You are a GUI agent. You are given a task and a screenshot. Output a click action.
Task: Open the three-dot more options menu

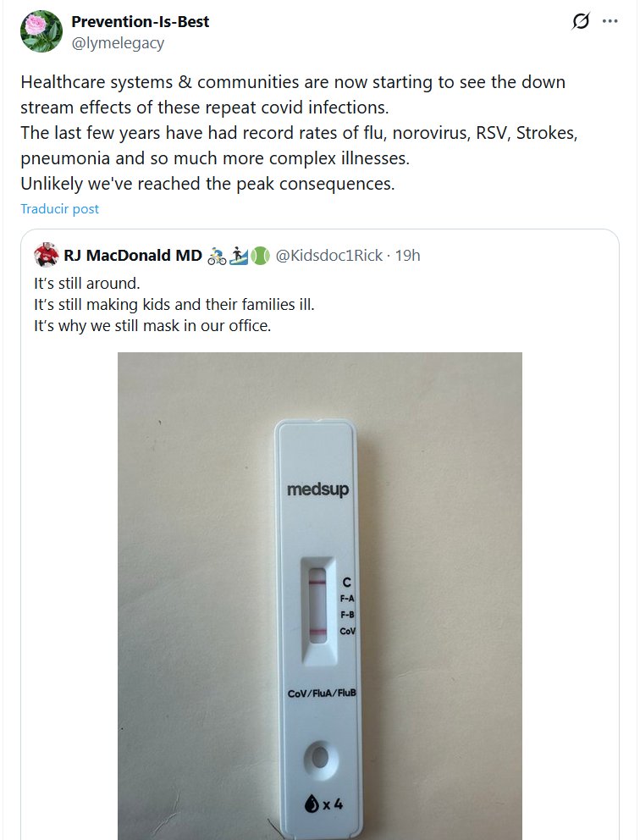point(610,22)
